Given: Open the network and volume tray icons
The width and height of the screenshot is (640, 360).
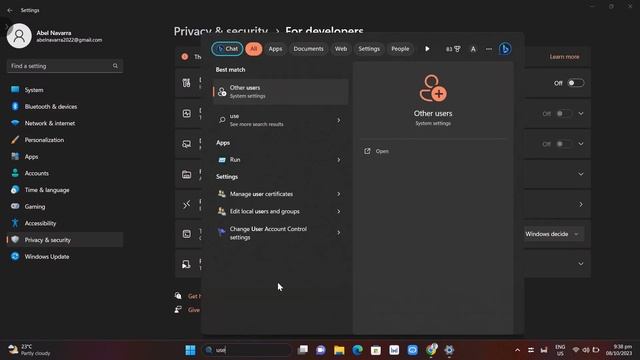Looking at the screenshot, I should 586,350.
